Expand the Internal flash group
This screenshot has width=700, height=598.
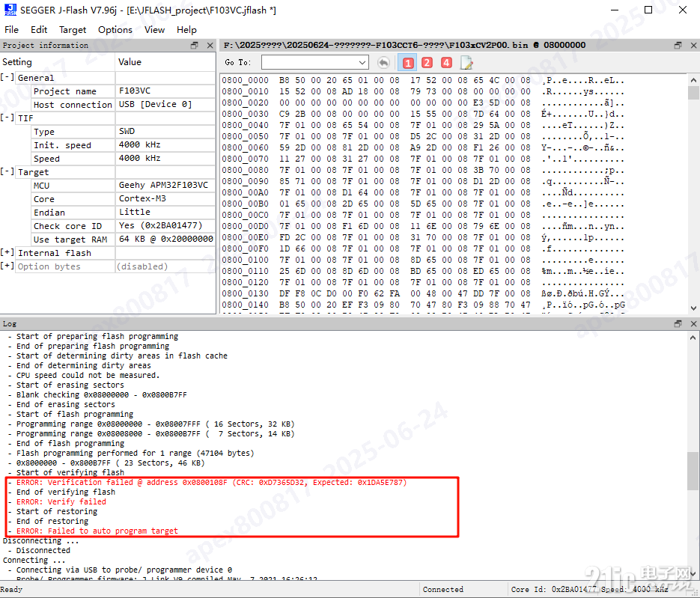[7, 252]
